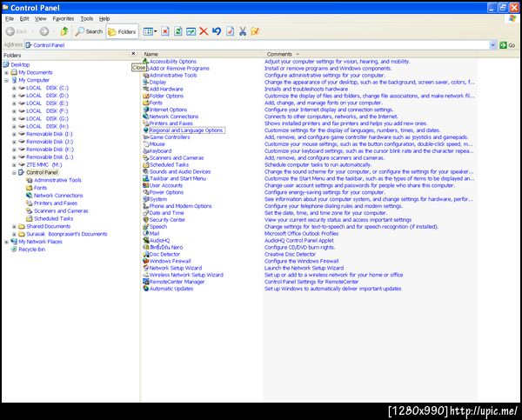Select Game Controllers icon
Viewport: 522px width, 420px height.
click(x=145, y=137)
